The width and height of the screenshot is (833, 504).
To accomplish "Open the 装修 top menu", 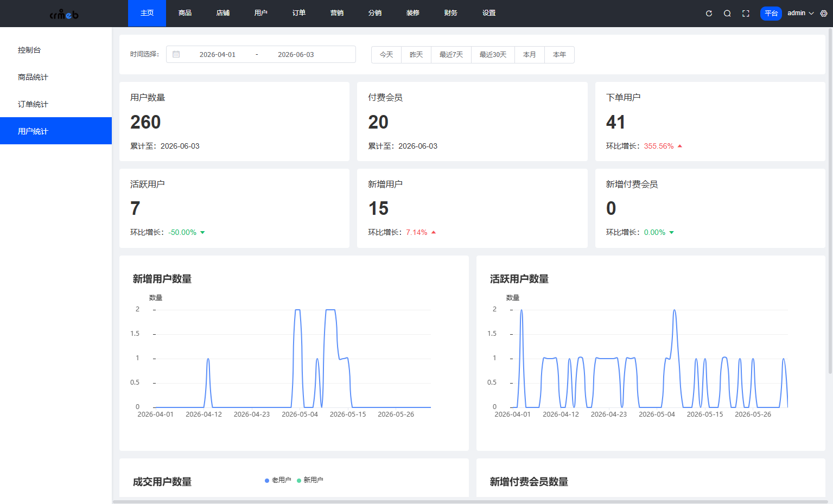I will pyautogui.click(x=413, y=13).
